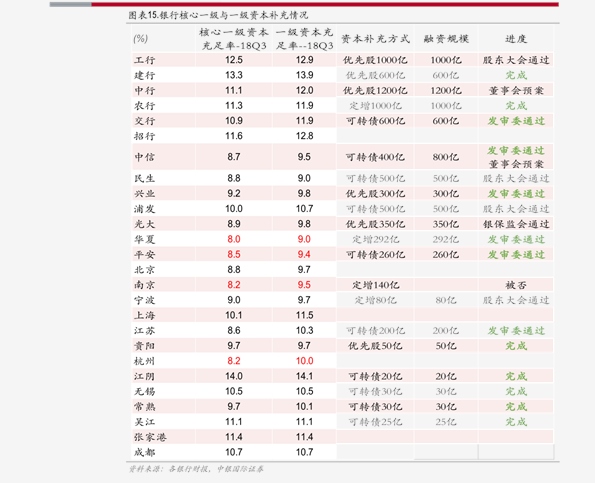
Task: Select the 优先股1000亿 cell in the 工行 row
Action: pos(375,60)
